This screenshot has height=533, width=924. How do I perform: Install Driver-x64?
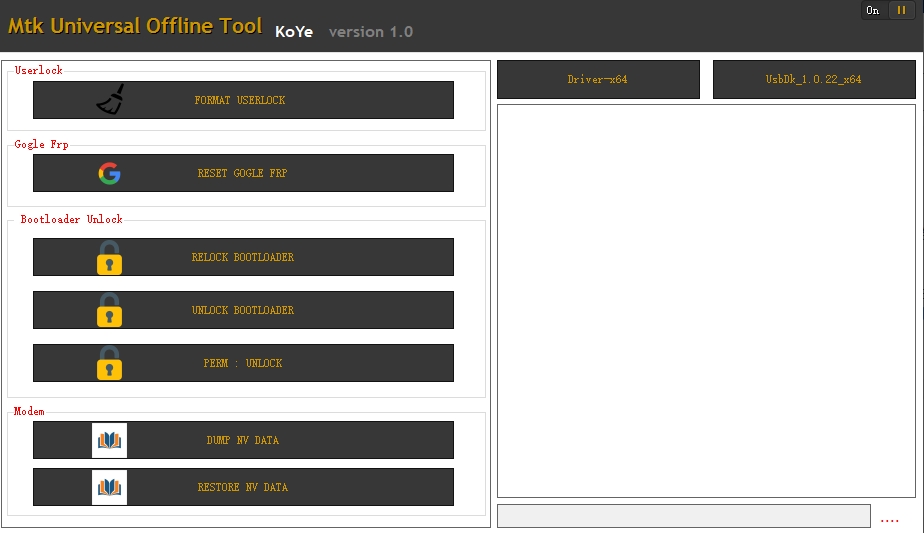pyautogui.click(x=598, y=79)
